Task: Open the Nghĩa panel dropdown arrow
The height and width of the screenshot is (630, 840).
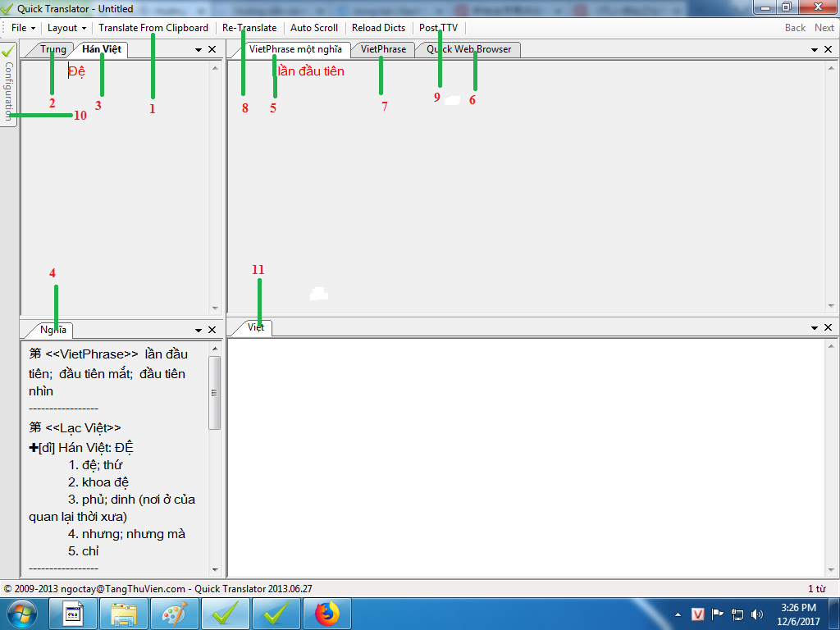Action: point(199,330)
